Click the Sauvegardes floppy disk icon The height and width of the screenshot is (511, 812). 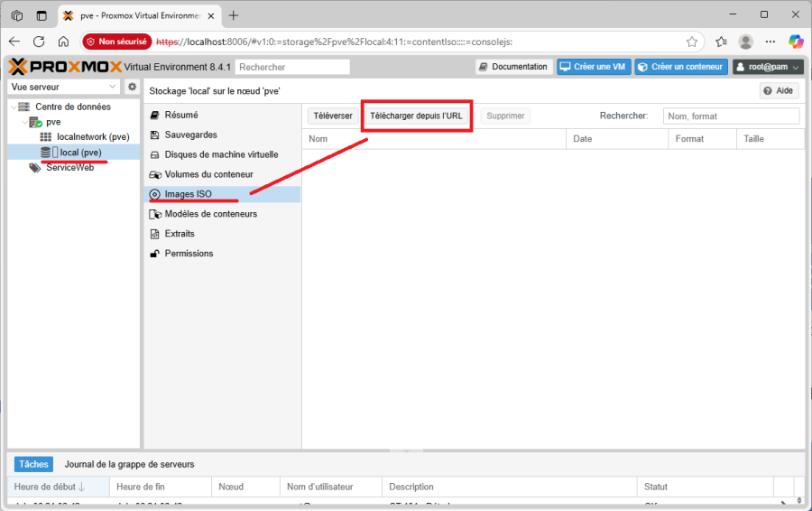(154, 135)
